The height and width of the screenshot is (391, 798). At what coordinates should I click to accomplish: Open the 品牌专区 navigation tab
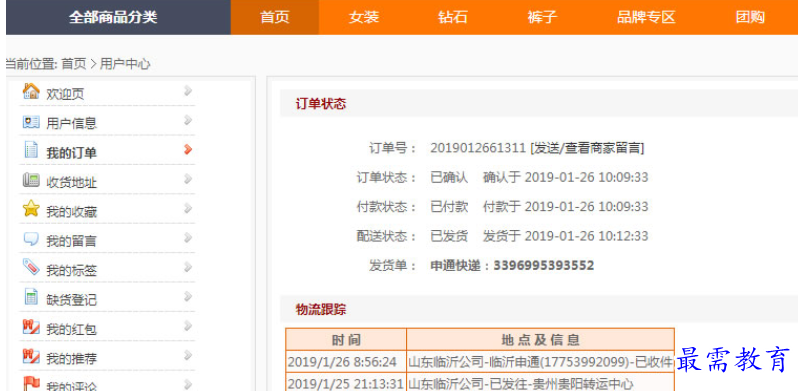point(646,17)
